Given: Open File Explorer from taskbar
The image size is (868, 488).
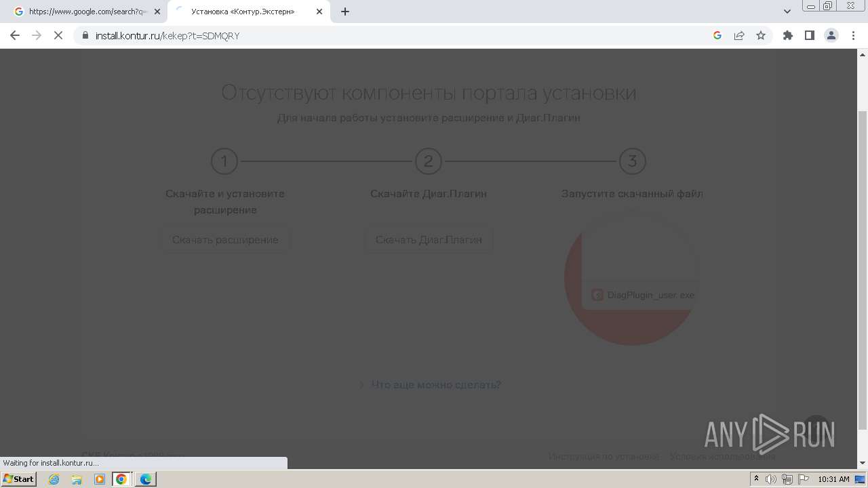Looking at the screenshot, I should click(77, 479).
